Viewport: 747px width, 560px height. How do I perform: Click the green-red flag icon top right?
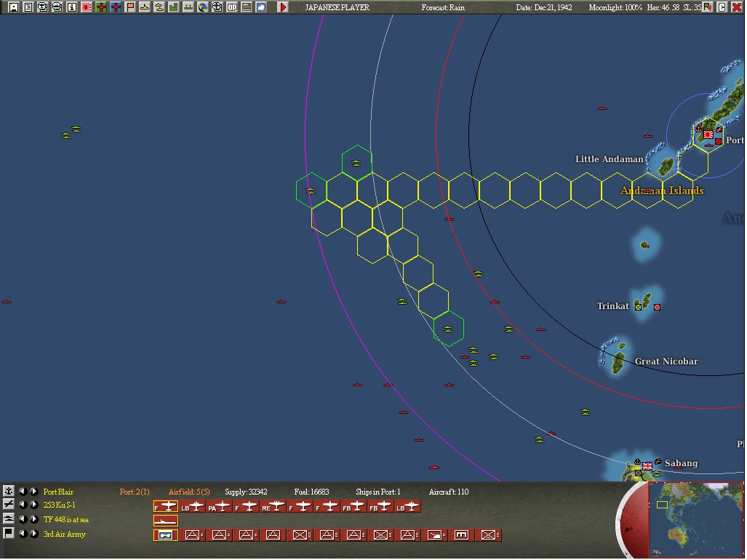[x=708, y=7]
